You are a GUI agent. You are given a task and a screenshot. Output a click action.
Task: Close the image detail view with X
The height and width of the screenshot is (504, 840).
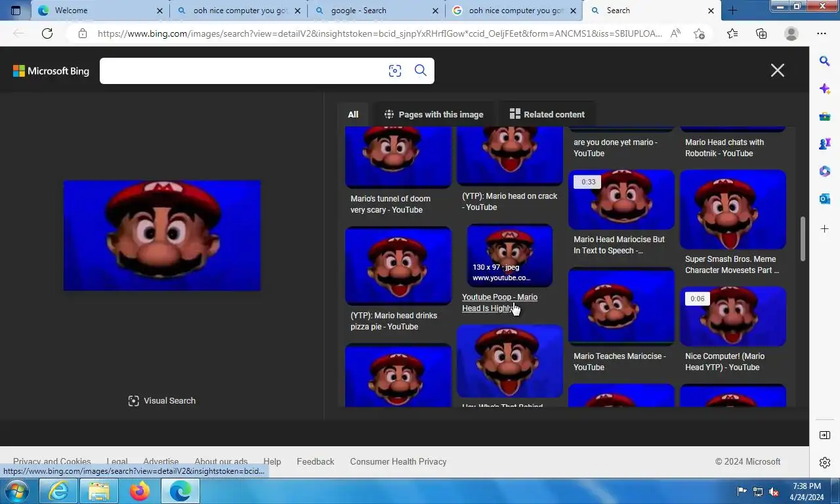tap(778, 70)
